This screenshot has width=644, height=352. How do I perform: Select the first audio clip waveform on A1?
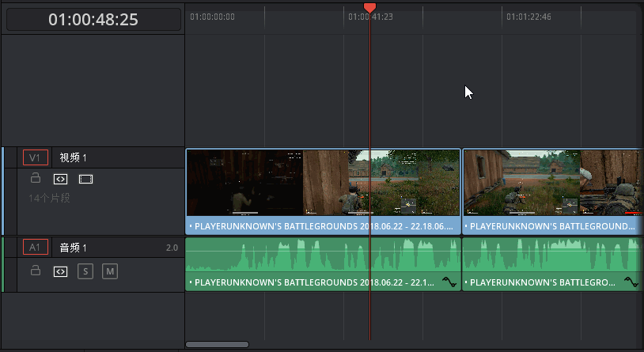click(x=323, y=255)
